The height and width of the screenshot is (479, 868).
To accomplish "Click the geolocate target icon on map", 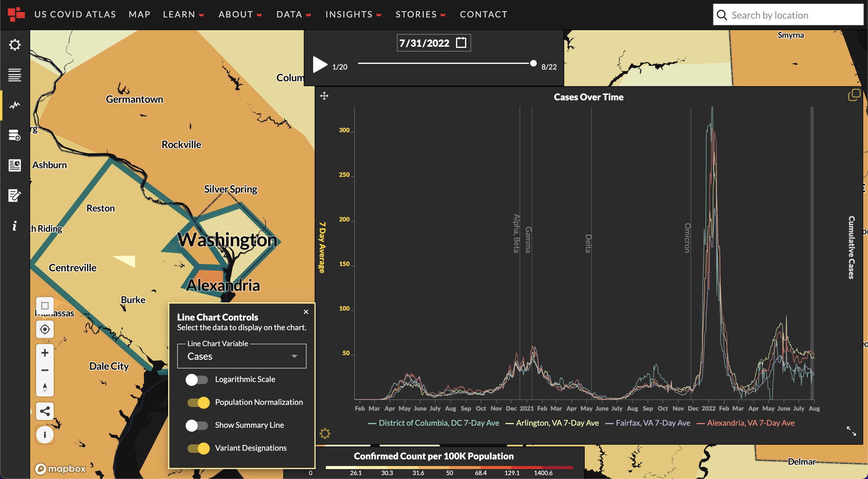I will (x=45, y=329).
